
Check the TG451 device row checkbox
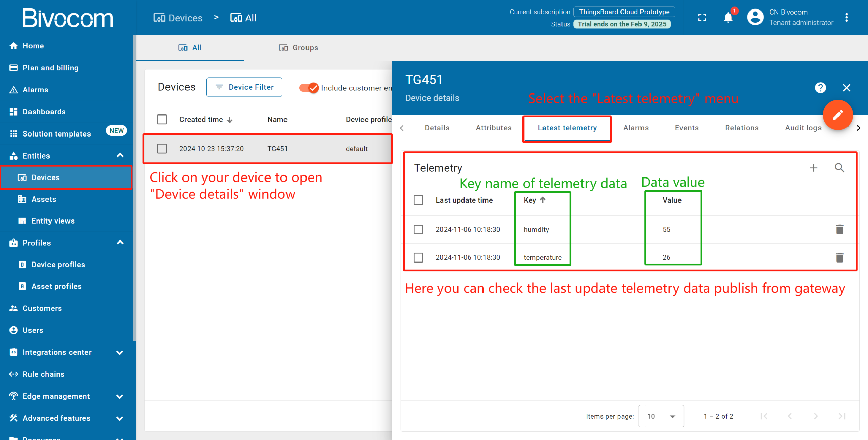[162, 149]
